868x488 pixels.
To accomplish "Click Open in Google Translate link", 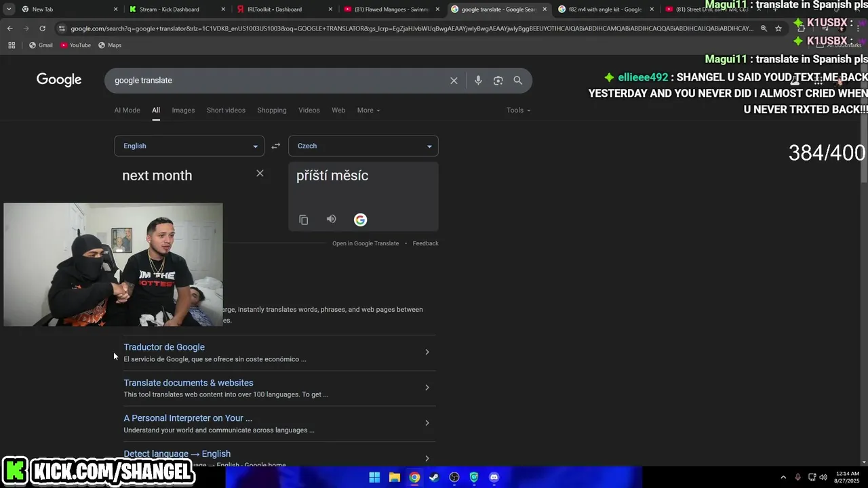I will coord(366,243).
